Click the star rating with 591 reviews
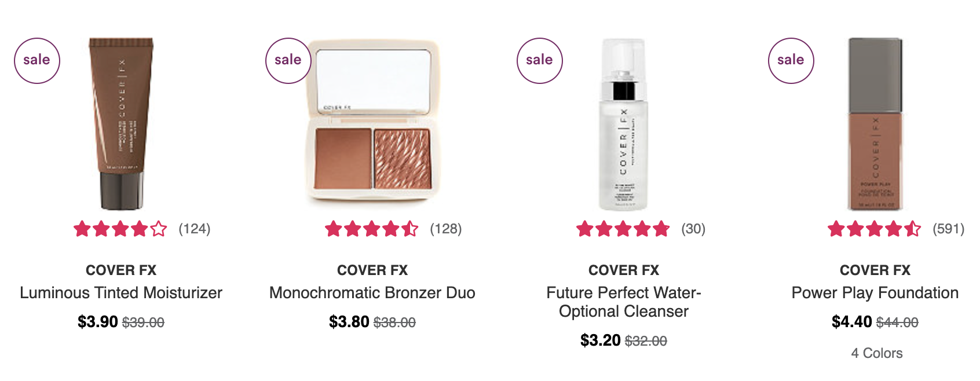Screen dimensions: 980x381 coord(875,229)
